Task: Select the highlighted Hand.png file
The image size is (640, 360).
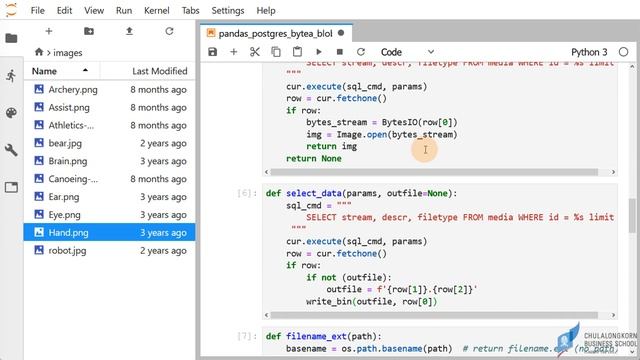Action: coord(109,232)
